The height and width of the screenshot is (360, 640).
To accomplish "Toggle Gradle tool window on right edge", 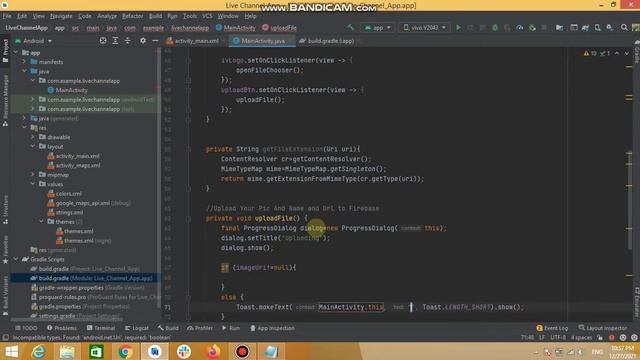I will [x=636, y=52].
